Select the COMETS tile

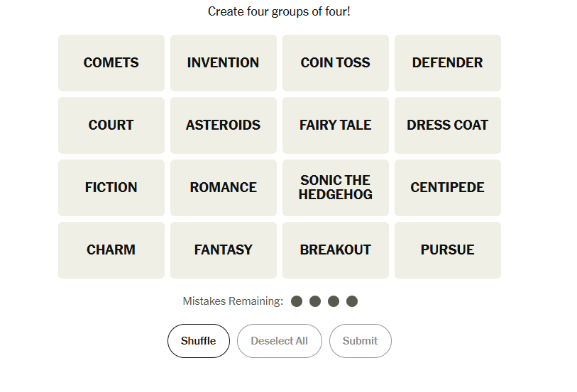click(111, 63)
